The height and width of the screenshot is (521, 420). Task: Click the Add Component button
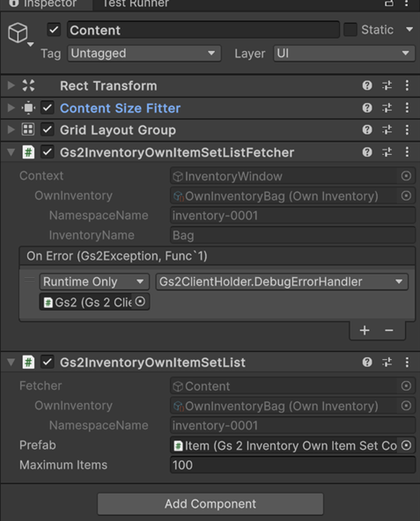pos(210,503)
